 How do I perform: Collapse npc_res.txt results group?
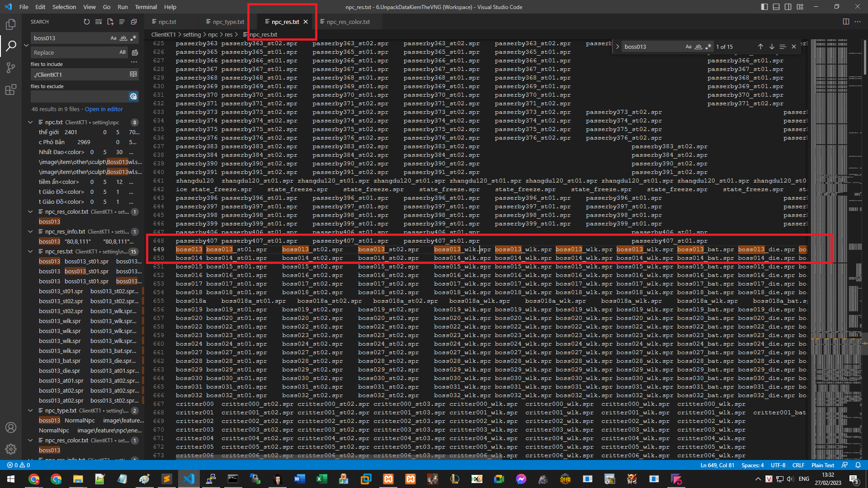[x=30, y=252]
